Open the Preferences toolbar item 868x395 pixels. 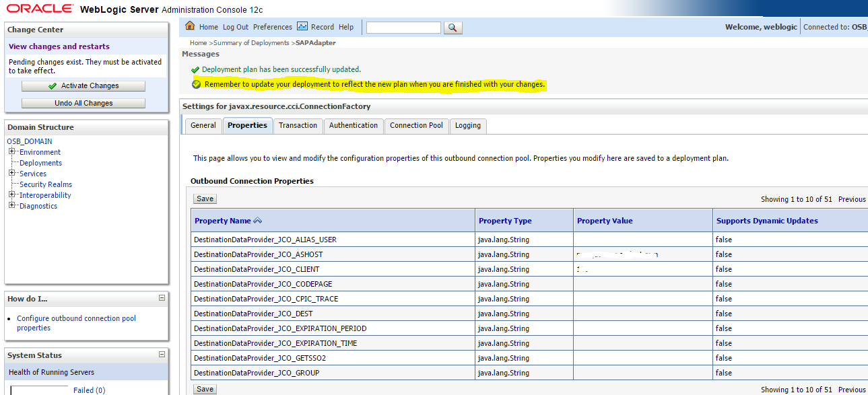tap(272, 26)
